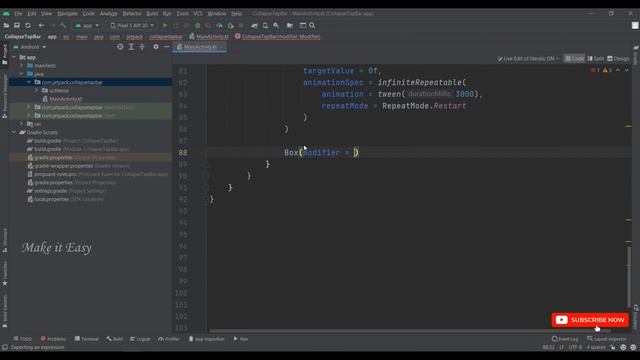Switch editor to Design view

click(618, 59)
